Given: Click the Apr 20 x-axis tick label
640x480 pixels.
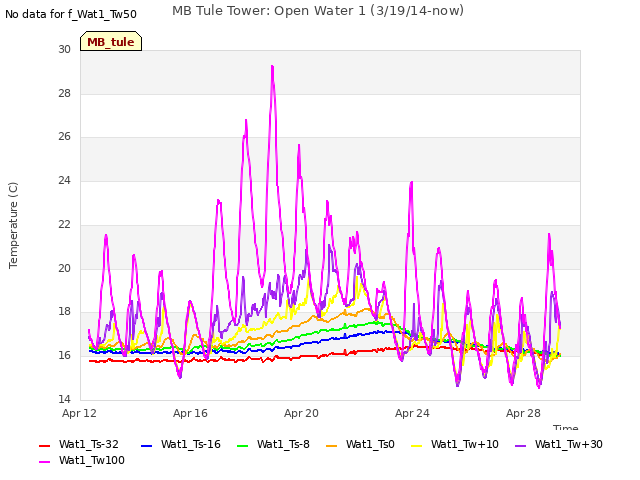Looking at the screenshot, I should click(x=301, y=413).
